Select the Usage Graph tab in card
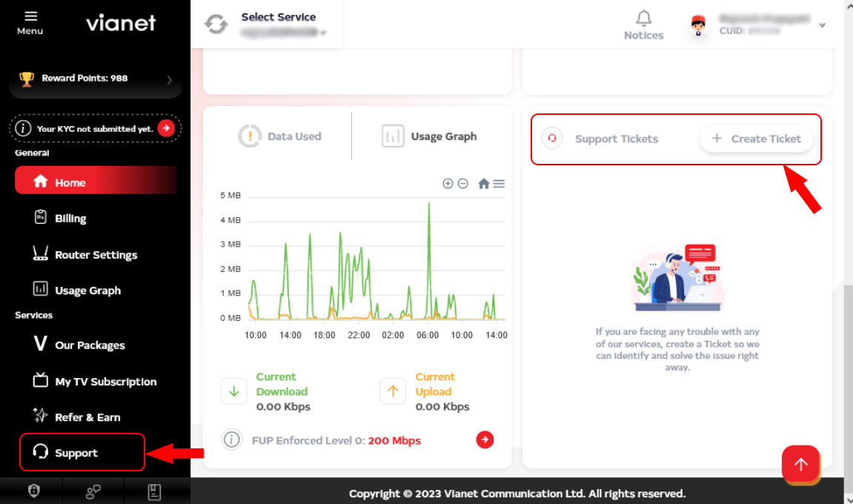 (x=430, y=136)
